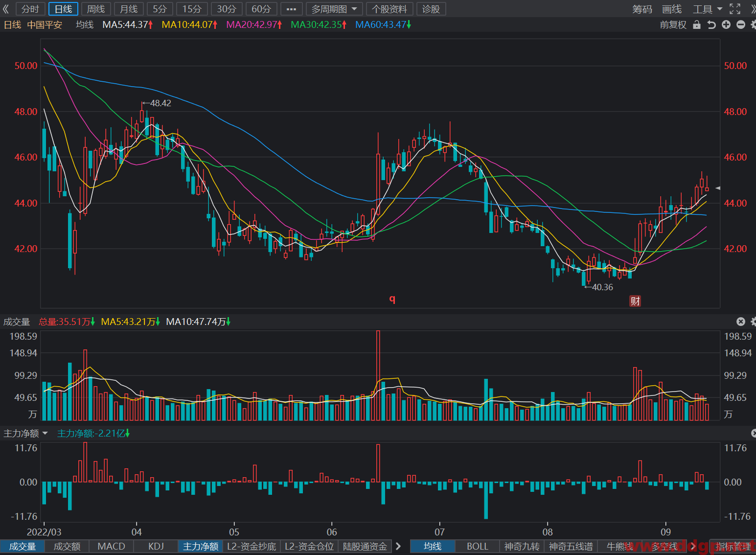Show more indicator tabs with right chevron
The image size is (756, 555).
[x=398, y=546]
